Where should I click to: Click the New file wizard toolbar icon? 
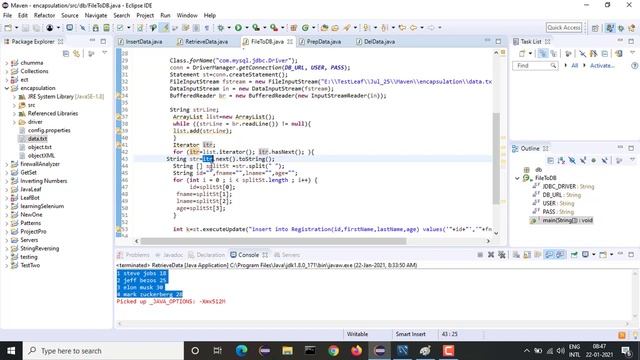click(x=8, y=28)
